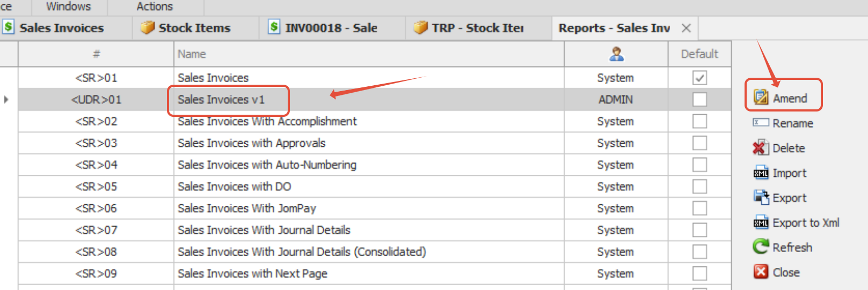Click row indicator arrow beside UDR>01
Image resolution: width=868 pixels, height=290 pixels.
point(6,99)
